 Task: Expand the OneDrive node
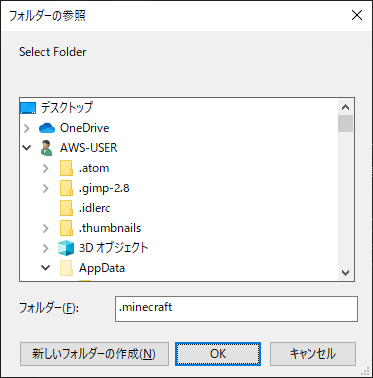click(27, 128)
